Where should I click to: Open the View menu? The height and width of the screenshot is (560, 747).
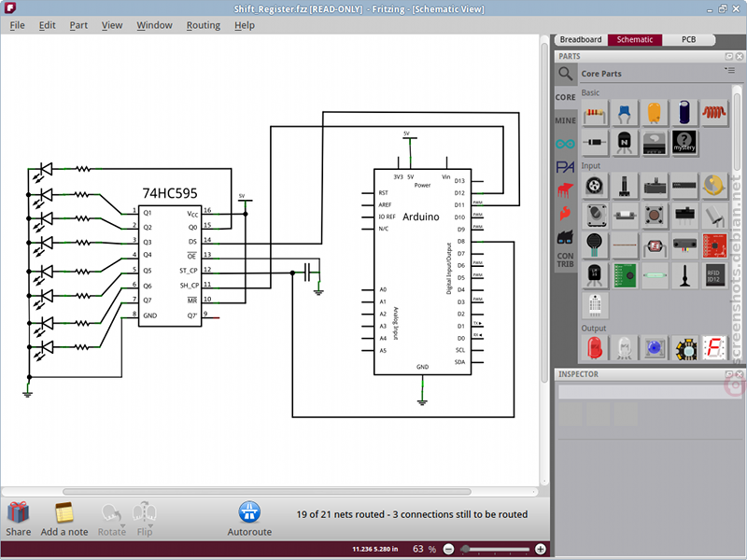[x=112, y=25]
